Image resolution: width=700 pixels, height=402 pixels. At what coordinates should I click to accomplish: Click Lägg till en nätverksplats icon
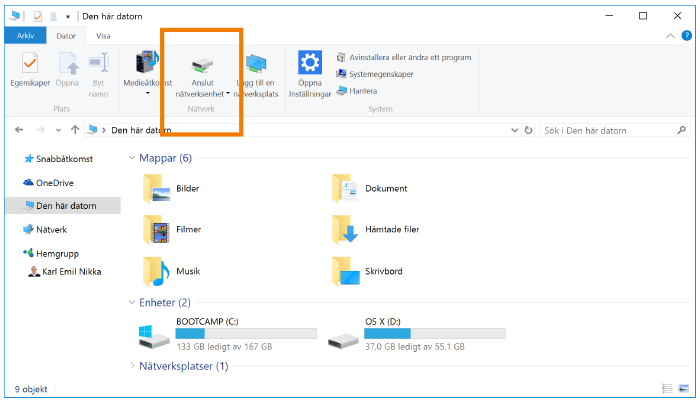[x=256, y=66]
